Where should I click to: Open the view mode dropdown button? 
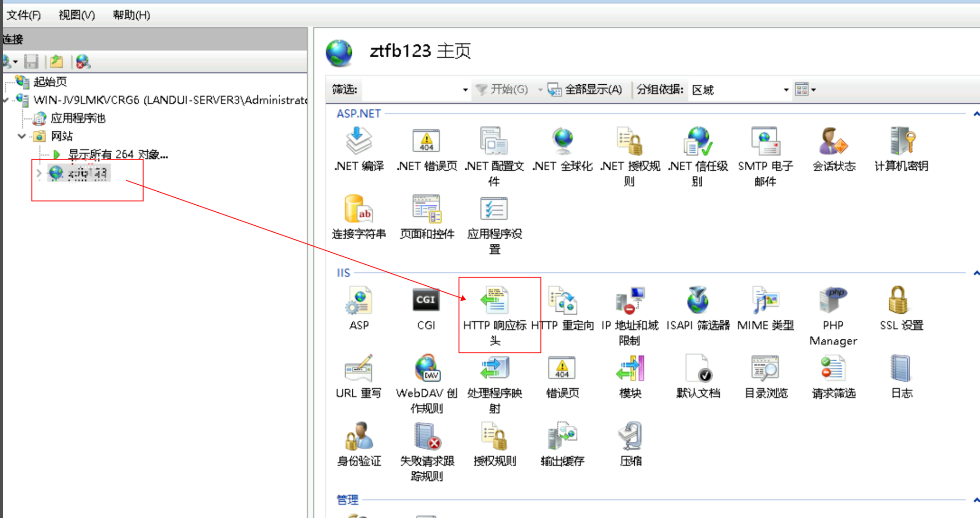[x=806, y=89]
